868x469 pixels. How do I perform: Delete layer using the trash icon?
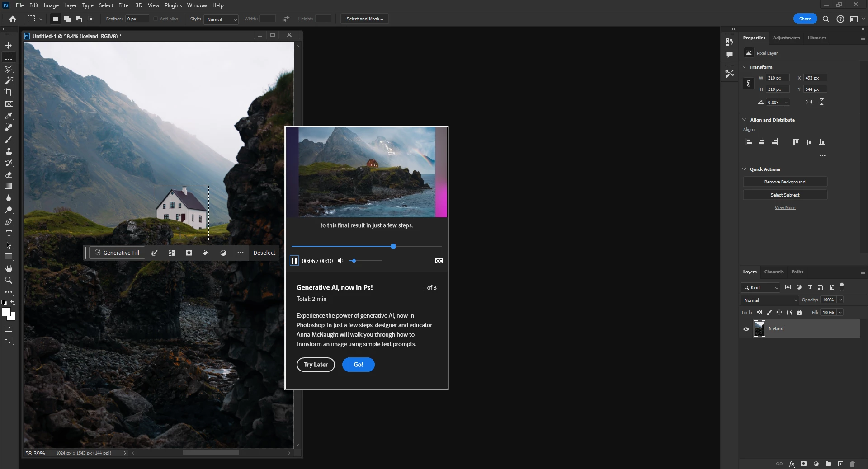pos(852,464)
